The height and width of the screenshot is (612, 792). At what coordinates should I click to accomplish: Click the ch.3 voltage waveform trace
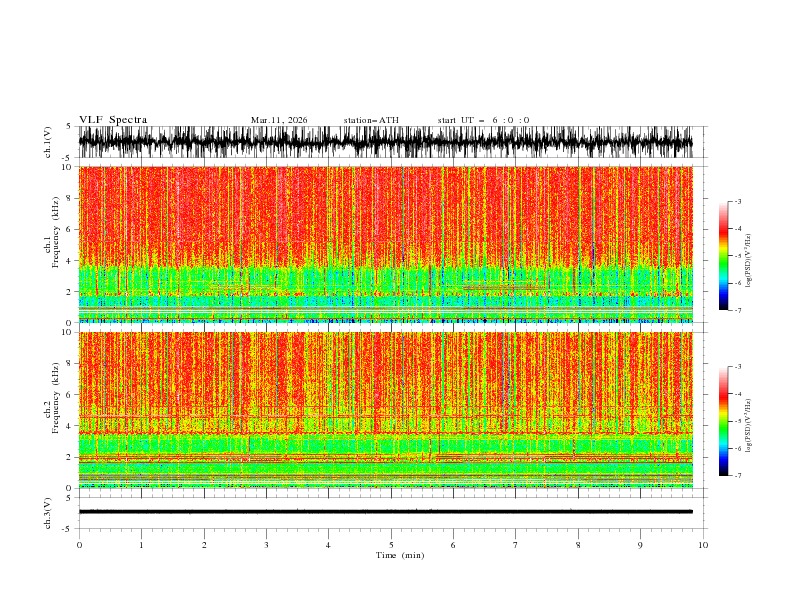tap(385, 512)
